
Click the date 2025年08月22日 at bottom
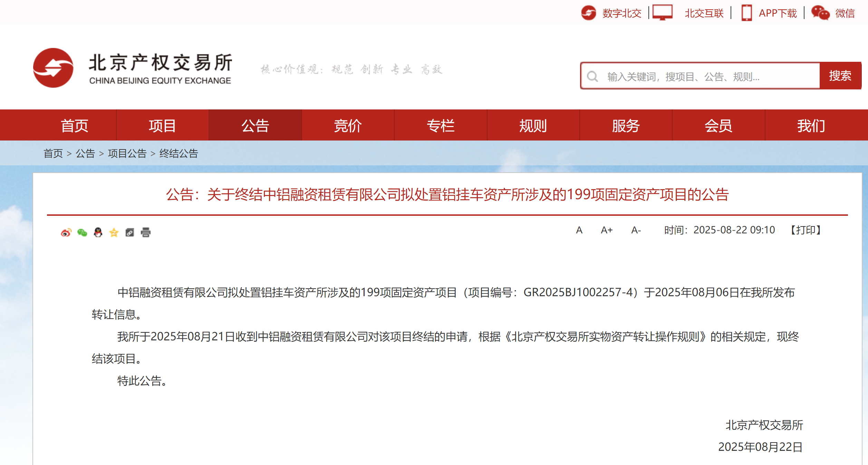[761, 447]
